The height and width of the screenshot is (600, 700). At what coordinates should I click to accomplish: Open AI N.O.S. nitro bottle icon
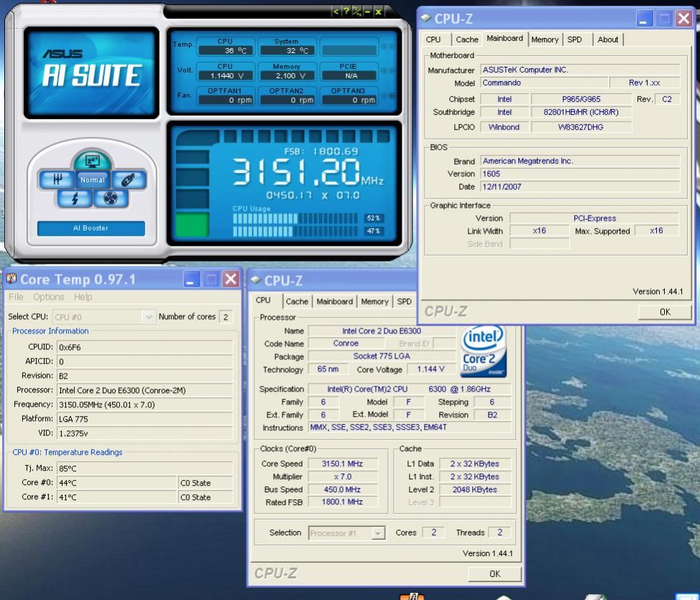(x=129, y=180)
